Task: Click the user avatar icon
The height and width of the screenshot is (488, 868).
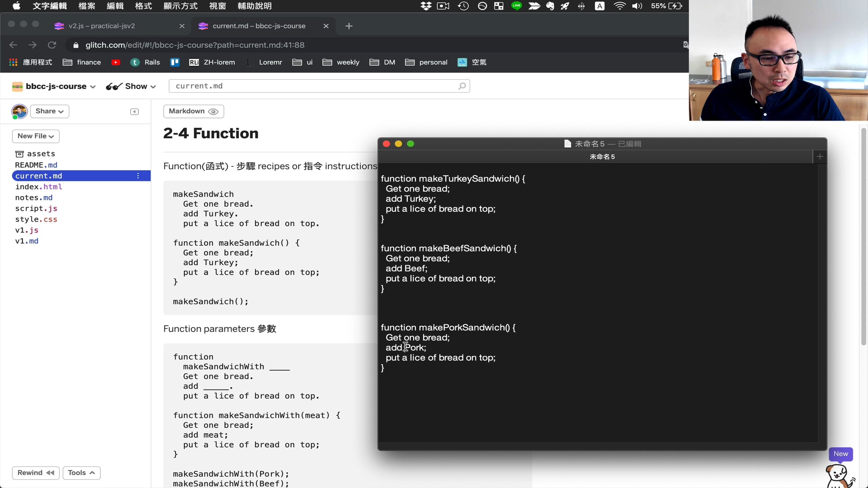Action: point(19,111)
